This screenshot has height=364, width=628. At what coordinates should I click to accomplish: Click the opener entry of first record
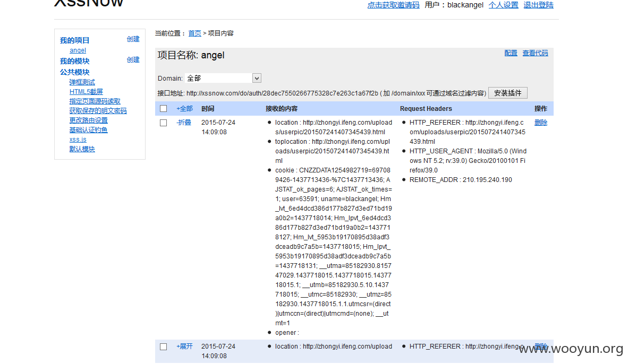287,333
